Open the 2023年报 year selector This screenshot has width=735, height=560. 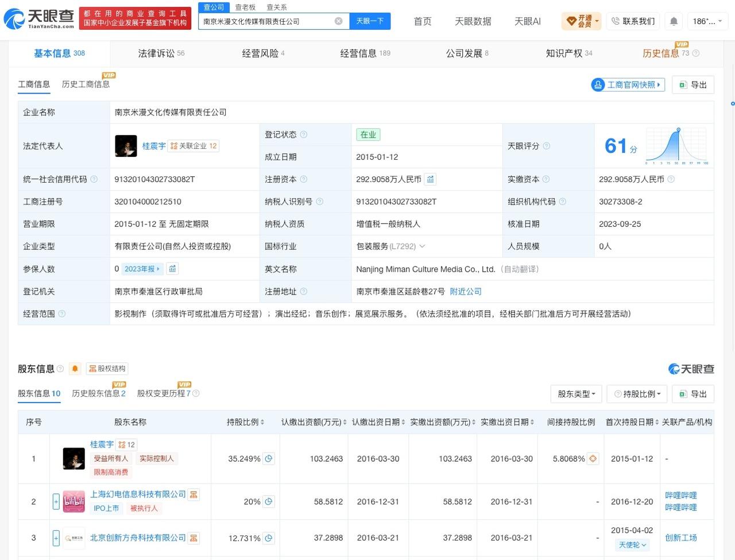(x=142, y=268)
